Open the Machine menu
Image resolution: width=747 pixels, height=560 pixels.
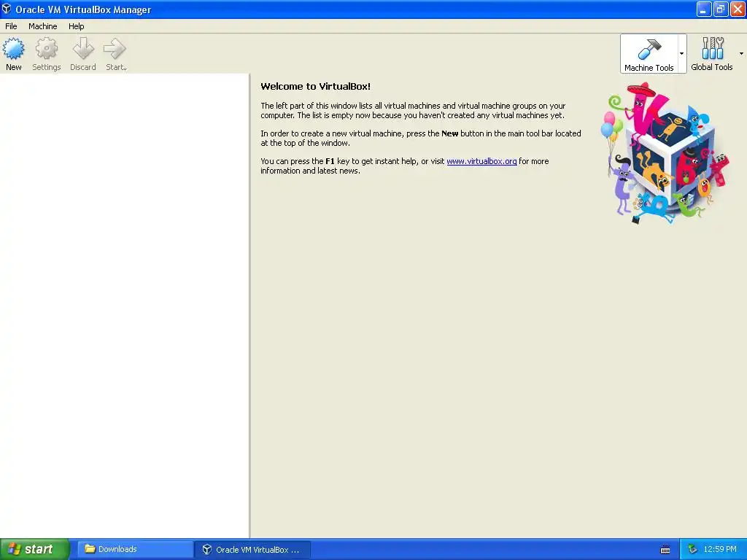click(x=43, y=26)
